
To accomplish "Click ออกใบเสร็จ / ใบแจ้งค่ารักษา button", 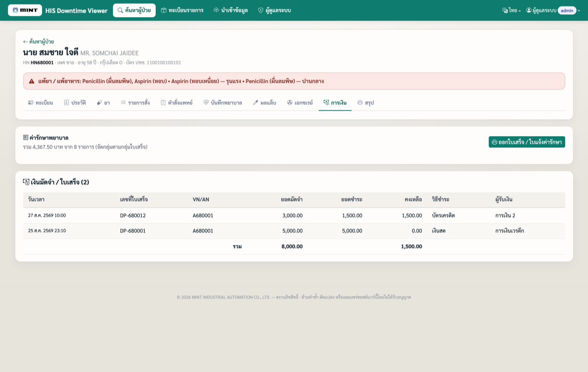I will click(527, 142).
